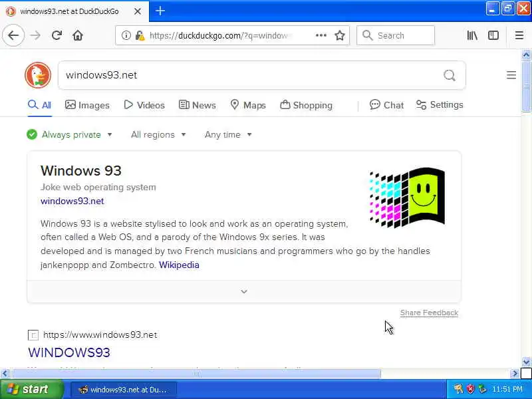Open the Wikipedia source link

tap(179, 265)
